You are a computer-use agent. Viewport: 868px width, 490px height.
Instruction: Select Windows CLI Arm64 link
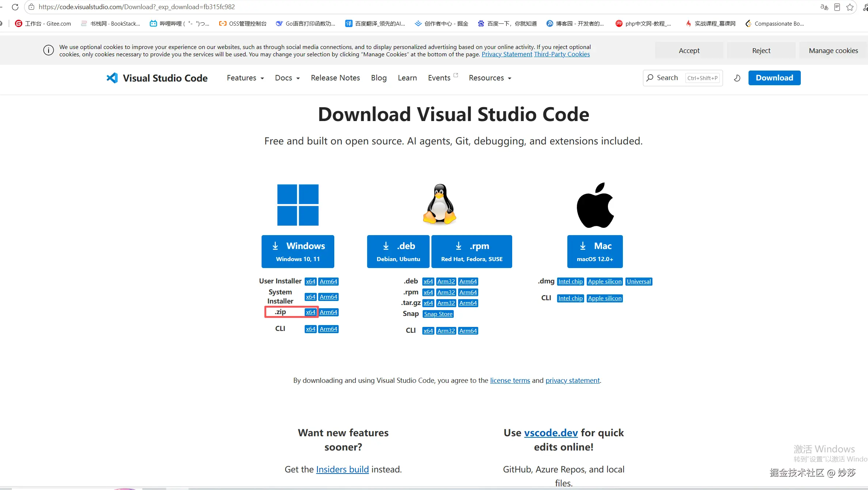pos(328,329)
